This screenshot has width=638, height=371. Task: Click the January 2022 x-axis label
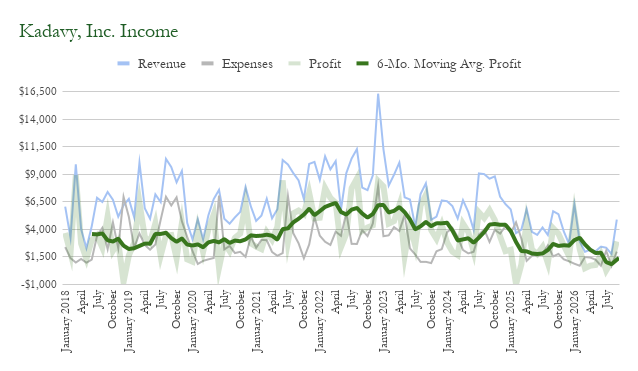coord(320,321)
